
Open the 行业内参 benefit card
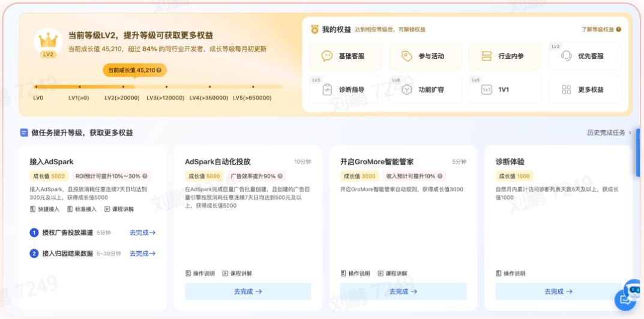505,56
